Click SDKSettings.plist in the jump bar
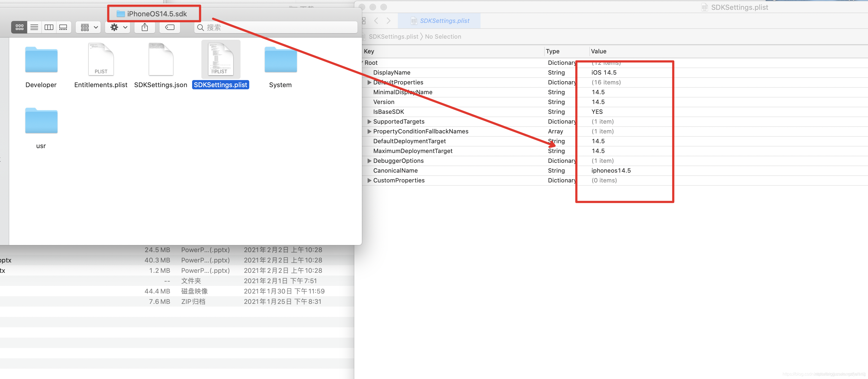 point(393,36)
